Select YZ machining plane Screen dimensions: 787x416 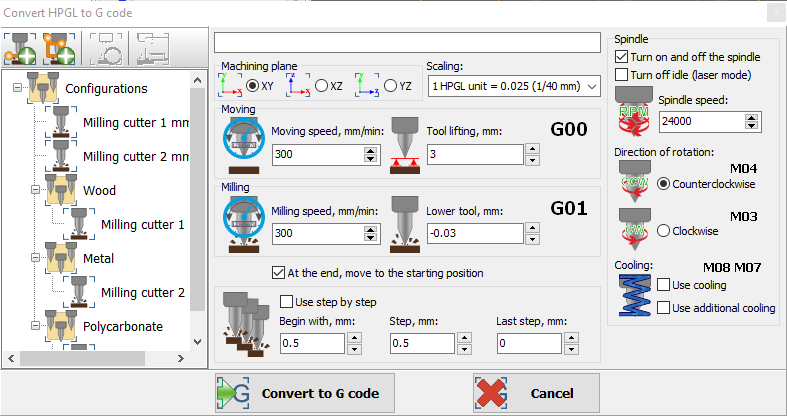click(390, 86)
